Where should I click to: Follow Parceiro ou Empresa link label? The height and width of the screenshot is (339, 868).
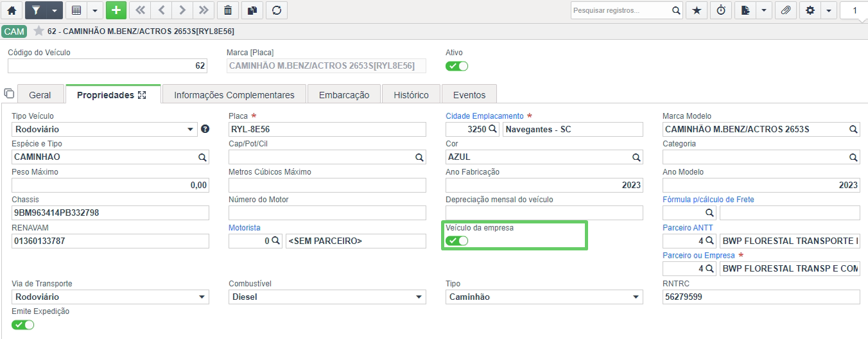coord(699,256)
